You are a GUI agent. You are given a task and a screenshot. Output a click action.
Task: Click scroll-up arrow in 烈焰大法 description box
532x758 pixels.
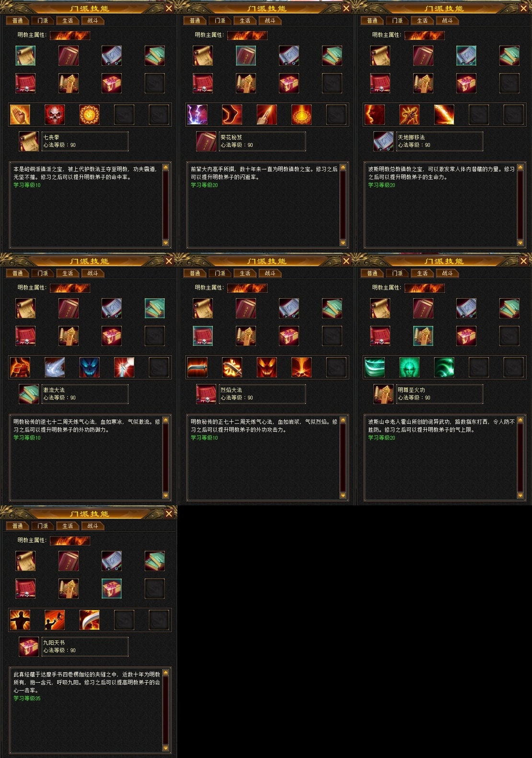(x=343, y=420)
